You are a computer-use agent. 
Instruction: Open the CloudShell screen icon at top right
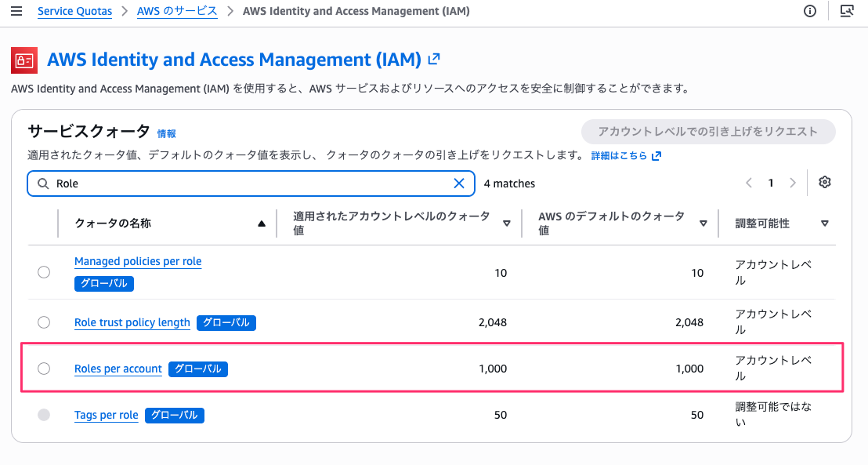coord(847,11)
